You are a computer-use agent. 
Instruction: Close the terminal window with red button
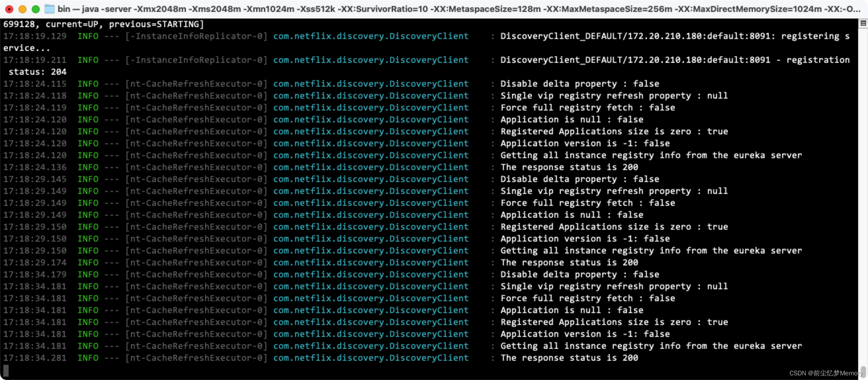pos(10,9)
